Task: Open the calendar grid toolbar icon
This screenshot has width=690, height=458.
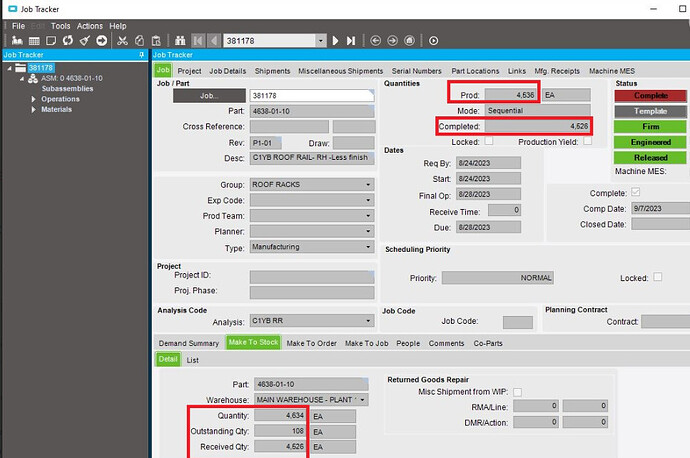Action: tap(34, 40)
